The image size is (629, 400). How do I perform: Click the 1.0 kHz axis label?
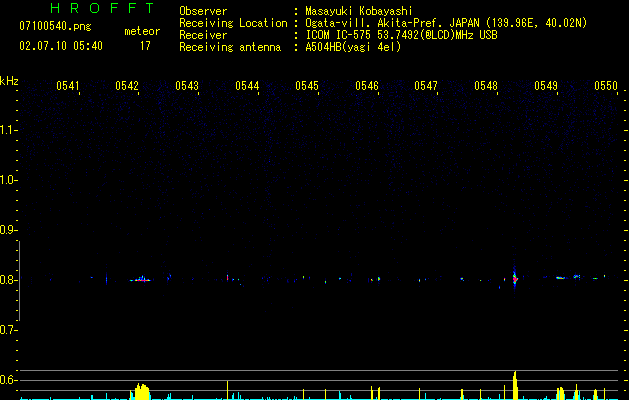(8, 180)
